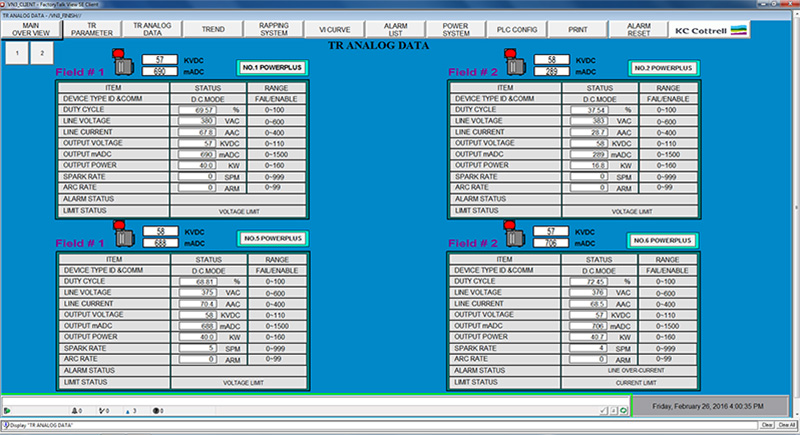This screenshot has height=435, width=800.
Task: Open the MAIN OVER VIEW screen
Action: tap(31, 29)
